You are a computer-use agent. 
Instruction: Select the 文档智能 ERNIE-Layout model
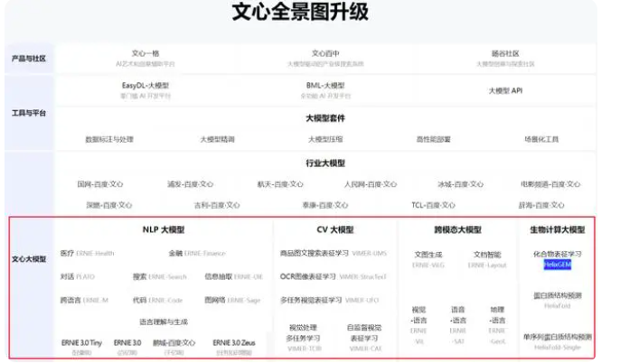(487, 259)
